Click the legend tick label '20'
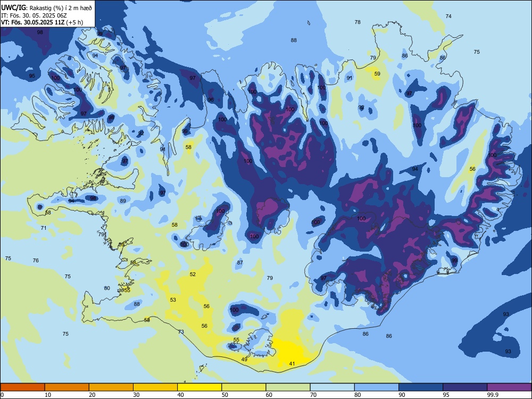 point(92,395)
